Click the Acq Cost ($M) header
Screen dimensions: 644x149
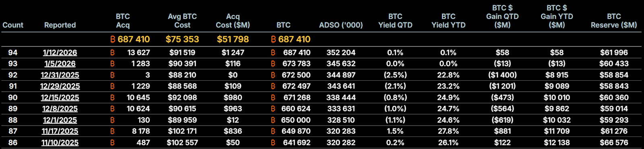(x=233, y=21)
